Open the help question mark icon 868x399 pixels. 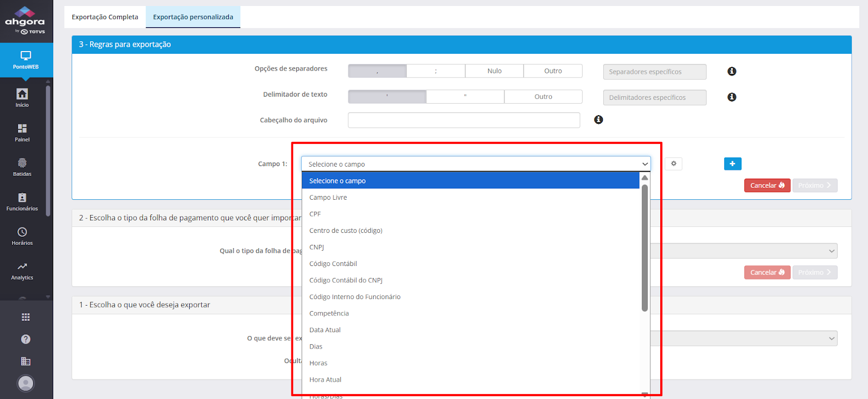coord(25,339)
